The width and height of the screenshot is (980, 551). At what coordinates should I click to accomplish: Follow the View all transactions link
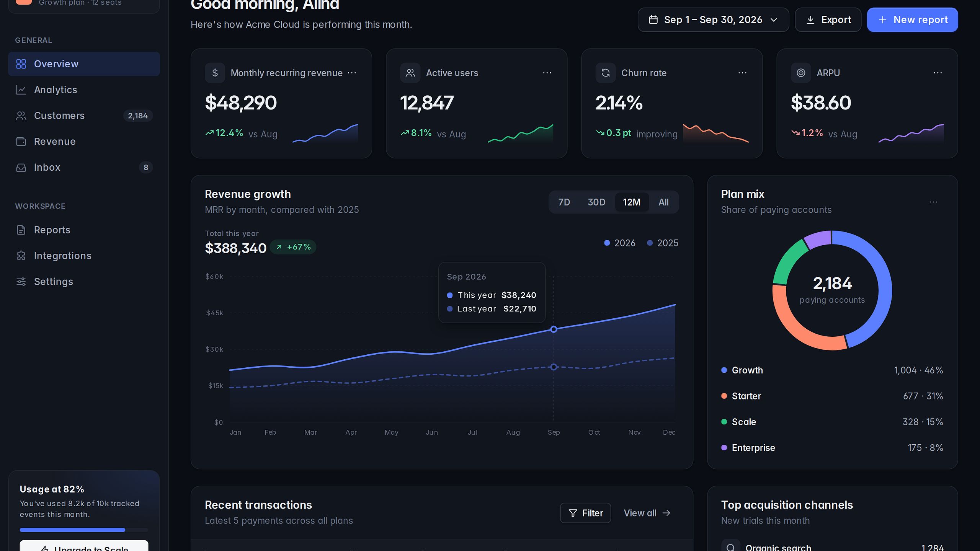(647, 513)
